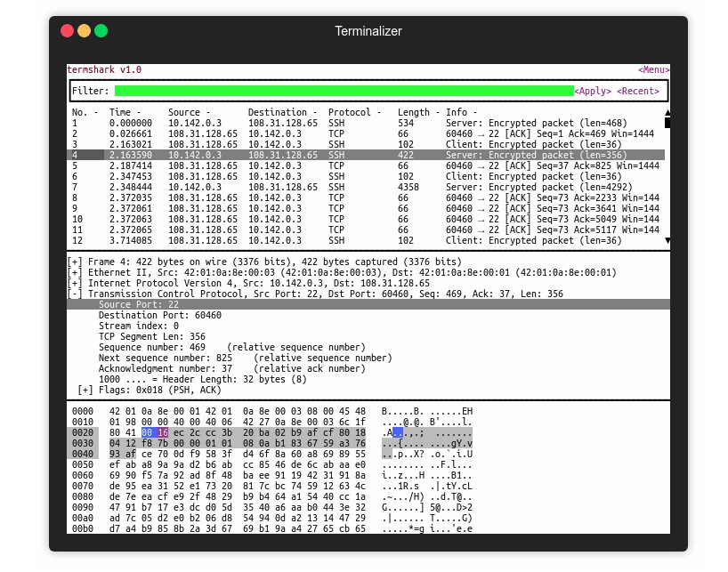Focus the green Filter input field
The image size is (728, 572).
(x=344, y=91)
